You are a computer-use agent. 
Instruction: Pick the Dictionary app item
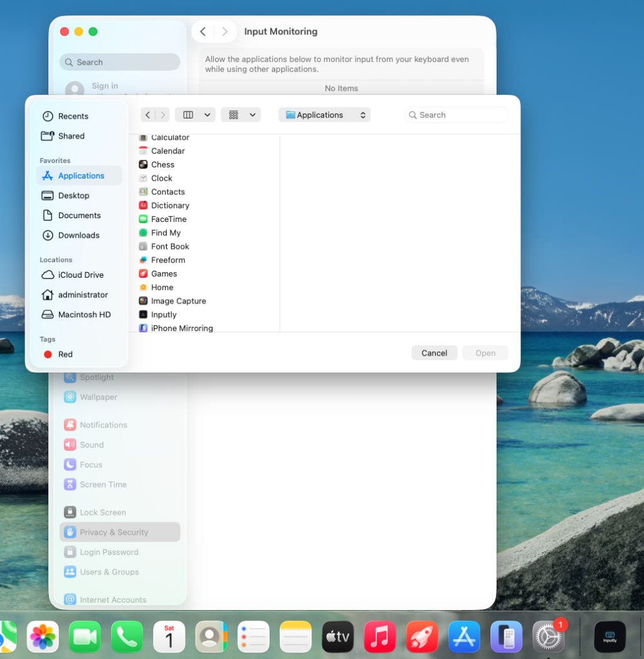click(169, 206)
